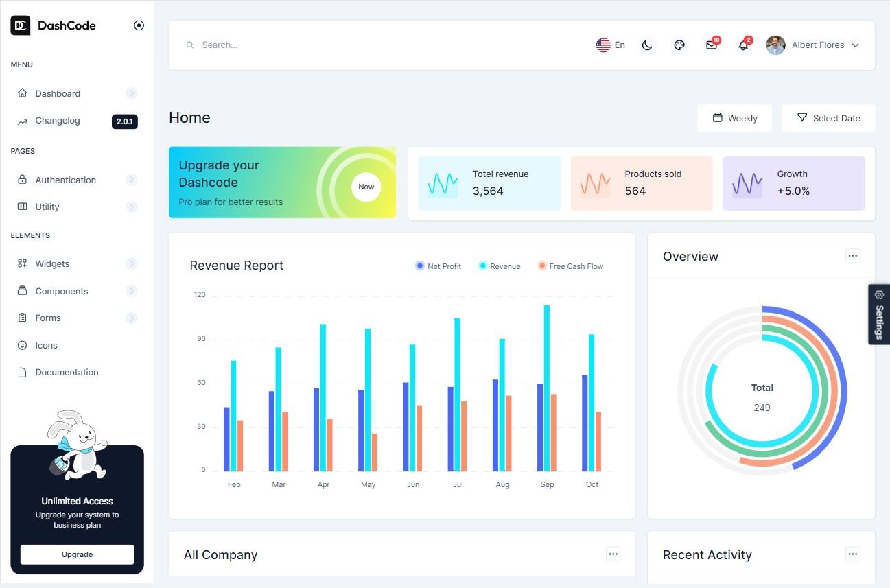Click the notification bell icon
The image size is (890, 588).
pos(743,45)
